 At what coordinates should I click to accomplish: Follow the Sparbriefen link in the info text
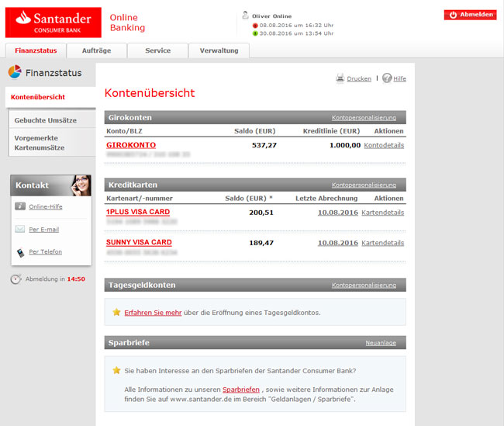pos(241,390)
